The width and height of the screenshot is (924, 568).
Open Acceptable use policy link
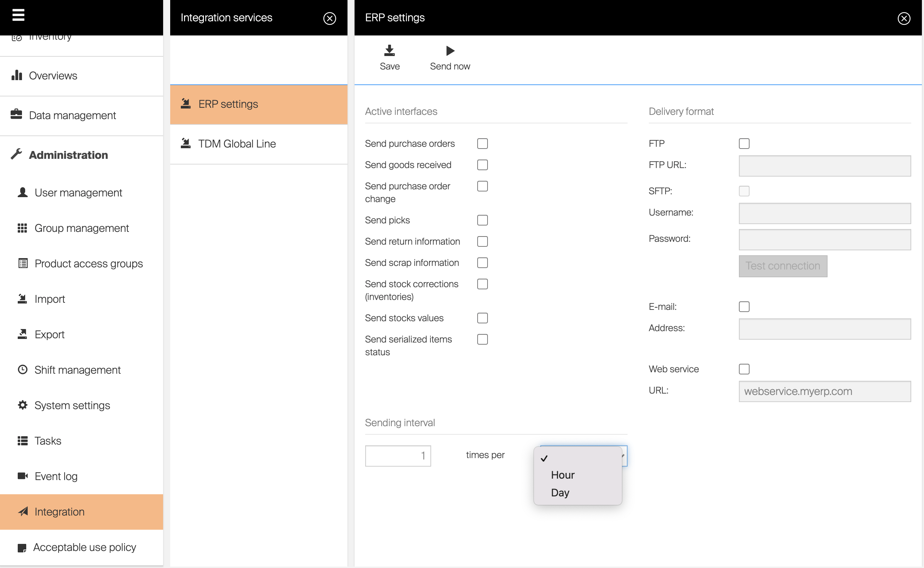click(84, 547)
